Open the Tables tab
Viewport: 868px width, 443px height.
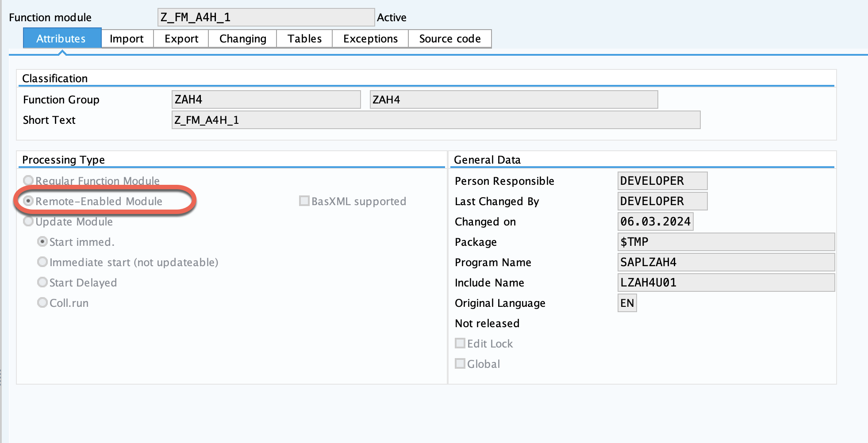[x=303, y=38]
